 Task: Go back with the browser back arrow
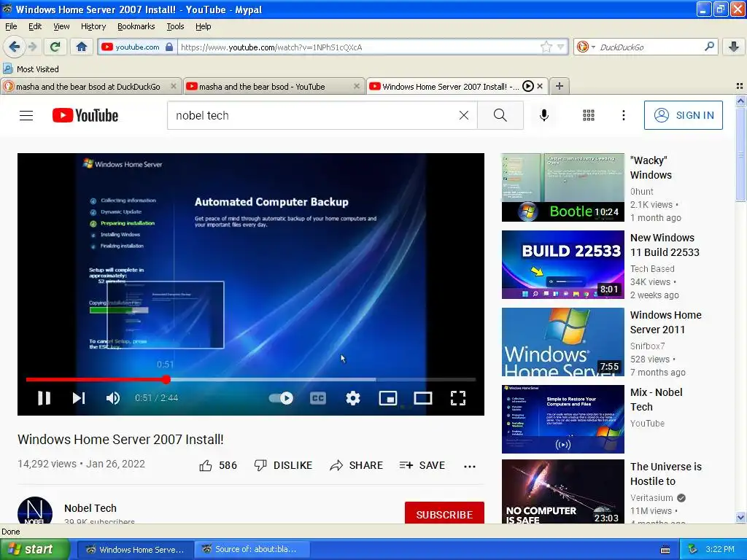pos(15,47)
